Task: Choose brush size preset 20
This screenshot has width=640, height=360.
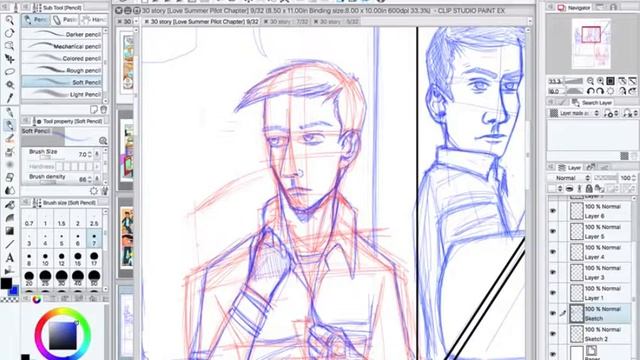Action: (29, 278)
